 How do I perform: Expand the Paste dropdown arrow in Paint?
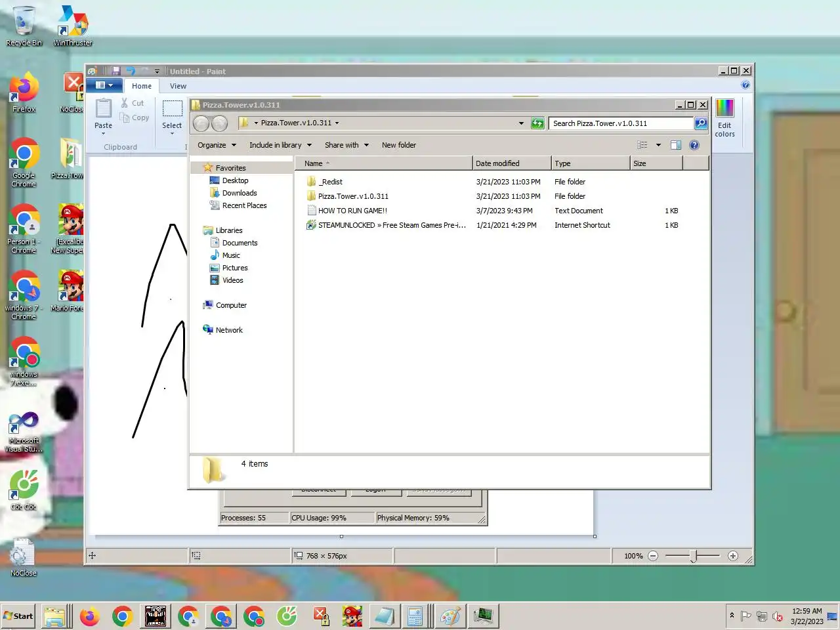click(103, 134)
